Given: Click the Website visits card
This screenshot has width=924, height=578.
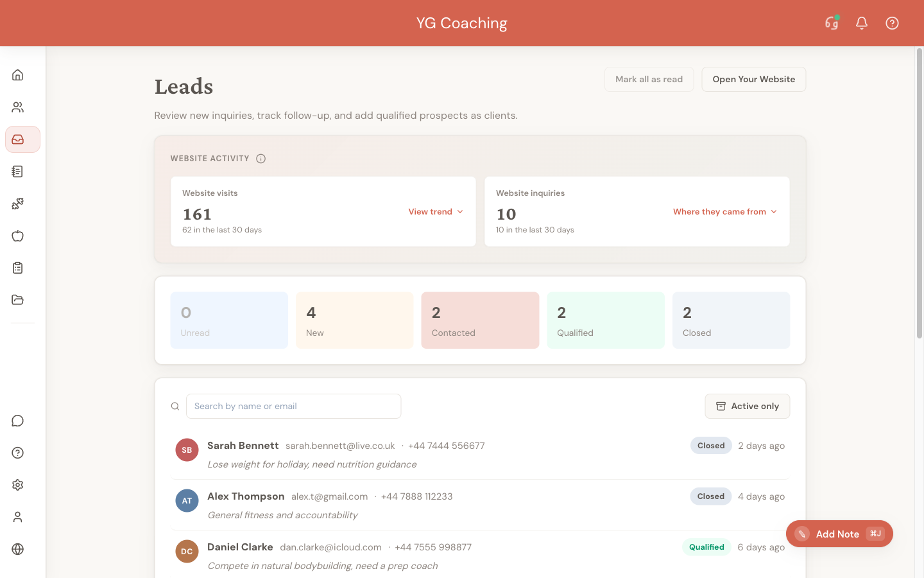Looking at the screenshot, I should click(323, 211).
